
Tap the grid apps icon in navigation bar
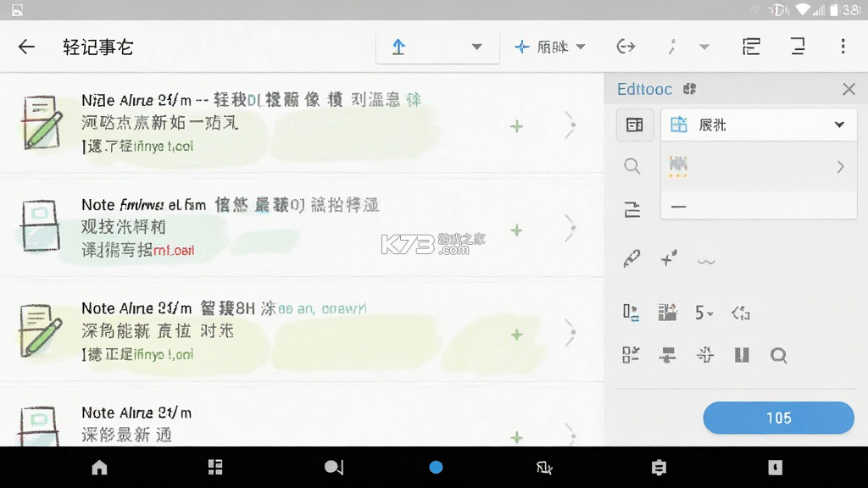tap(215, 468)
